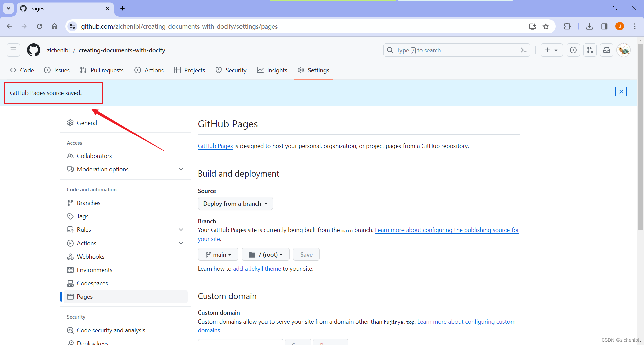Open the main branch selector dropdown
The width and height of the screenshot is (644, 345).
(218, 254)
